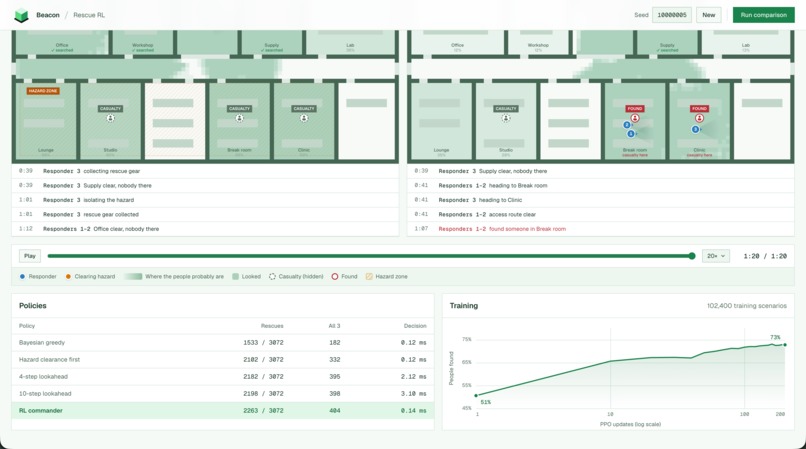This screenshot has width=806, height=449.
Task: Click the blue Responder legend dot
Action: 22,277
